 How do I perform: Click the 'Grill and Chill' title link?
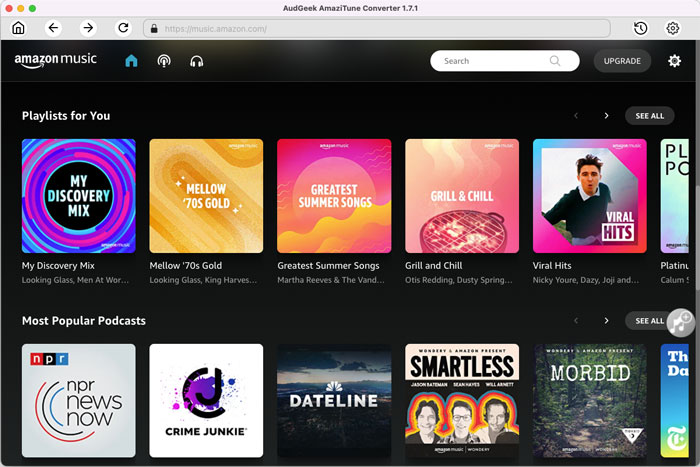(x=433, y=266)
